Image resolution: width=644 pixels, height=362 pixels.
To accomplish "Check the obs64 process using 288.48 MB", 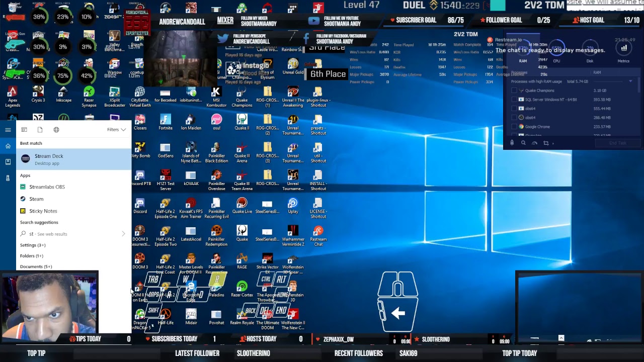I will coord(514,118).
